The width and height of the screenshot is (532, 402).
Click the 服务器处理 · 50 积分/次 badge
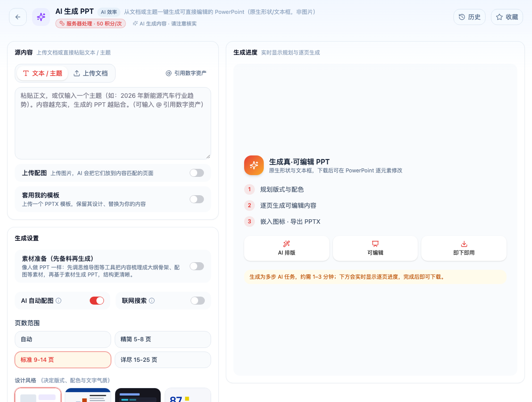[91, 23]
